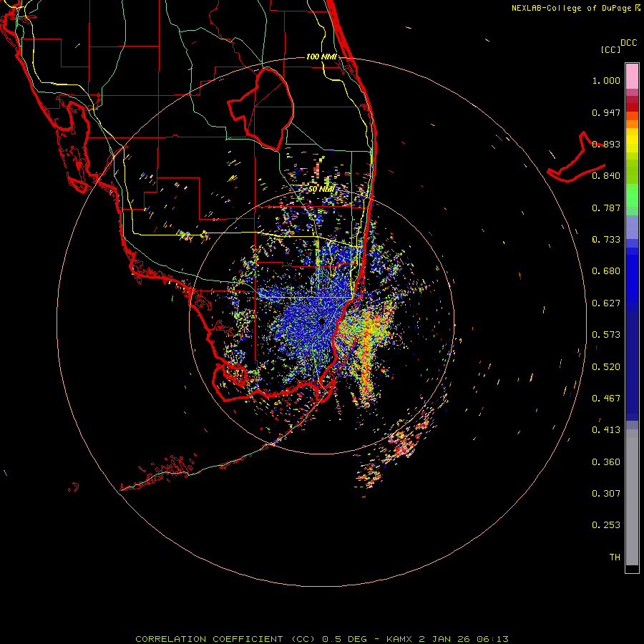Select the 0.467 scale value
The height and width of the screenshot is (644, 644).
606,399
